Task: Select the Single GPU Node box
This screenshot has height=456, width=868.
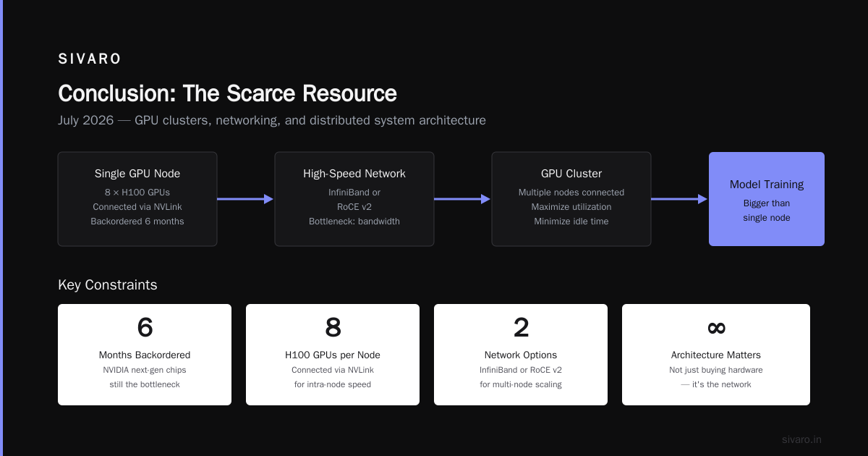Action: pyautogui.click(x=137, y=199)
